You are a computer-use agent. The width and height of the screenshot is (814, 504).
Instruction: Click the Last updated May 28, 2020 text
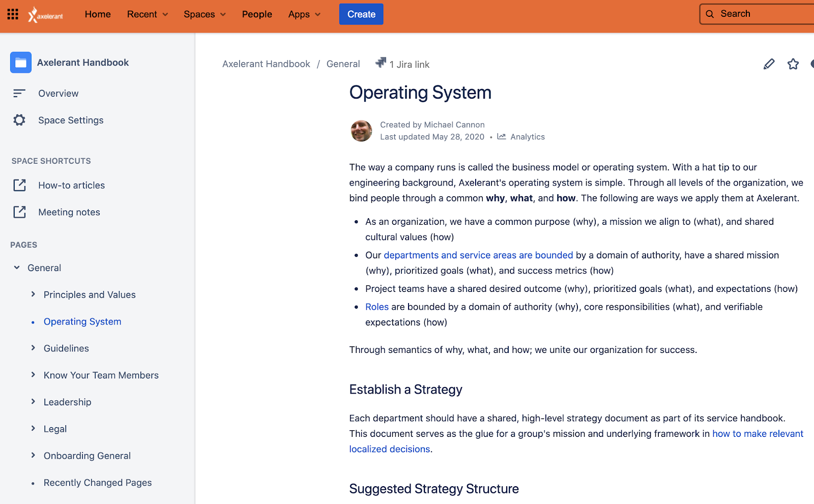click(x=432, y=137)
